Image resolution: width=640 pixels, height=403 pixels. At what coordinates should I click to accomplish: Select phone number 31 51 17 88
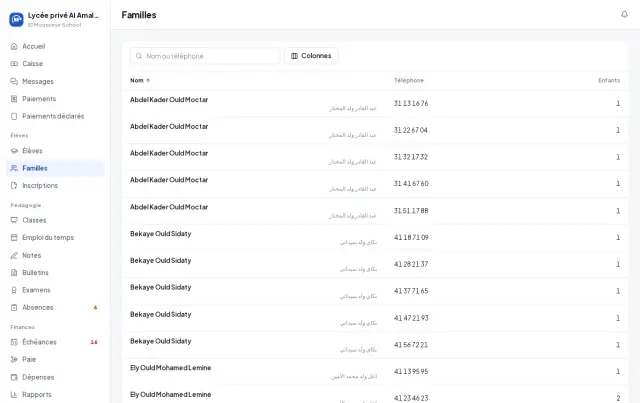(x=411, y=211)
